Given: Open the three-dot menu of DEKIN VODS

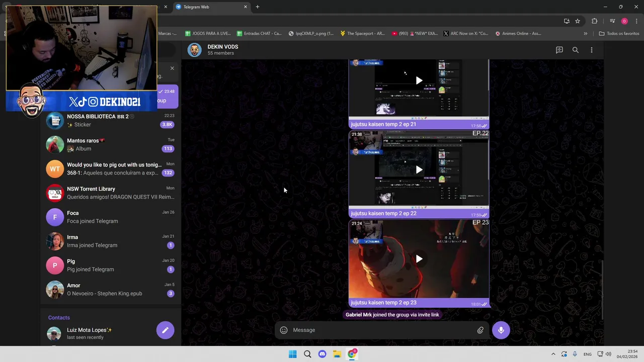Looking at the screenshot, I should [x=591, y=50].
